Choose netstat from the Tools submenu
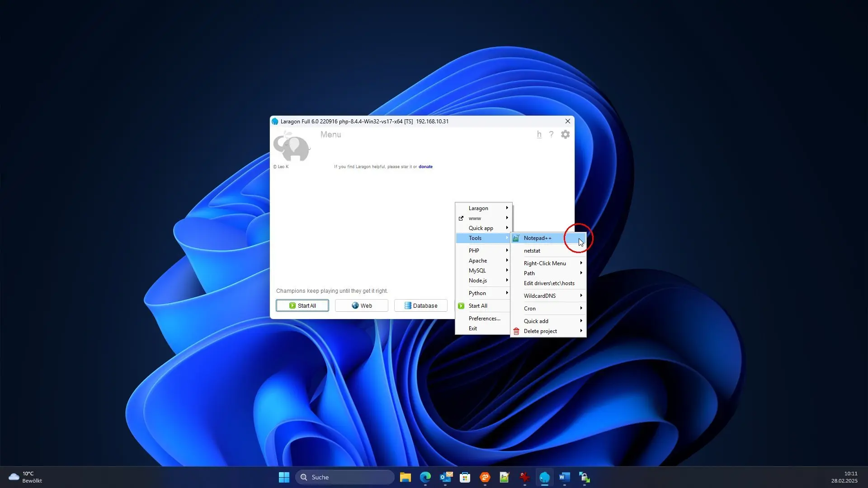Viewport: 868px width, 488px height. [548, 251]
